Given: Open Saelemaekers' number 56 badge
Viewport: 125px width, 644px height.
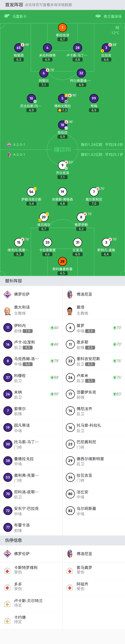Looking at the screenshot, I should 31,192.
